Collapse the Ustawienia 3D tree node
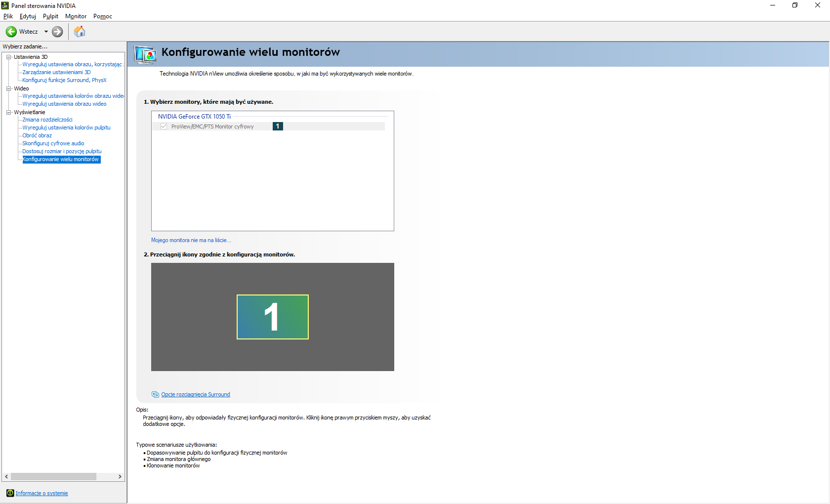Screen dimensions: 830x504 point(8,57)
